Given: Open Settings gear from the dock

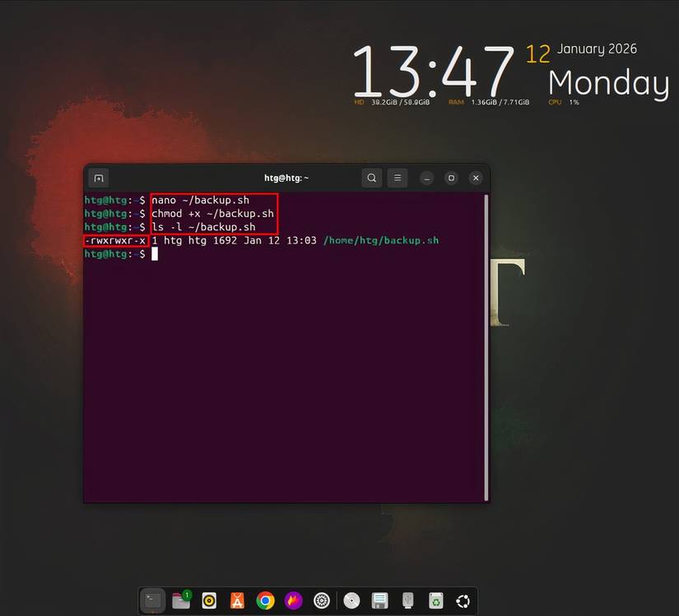Looking at the screenshot, I should [x=321, y=600].
